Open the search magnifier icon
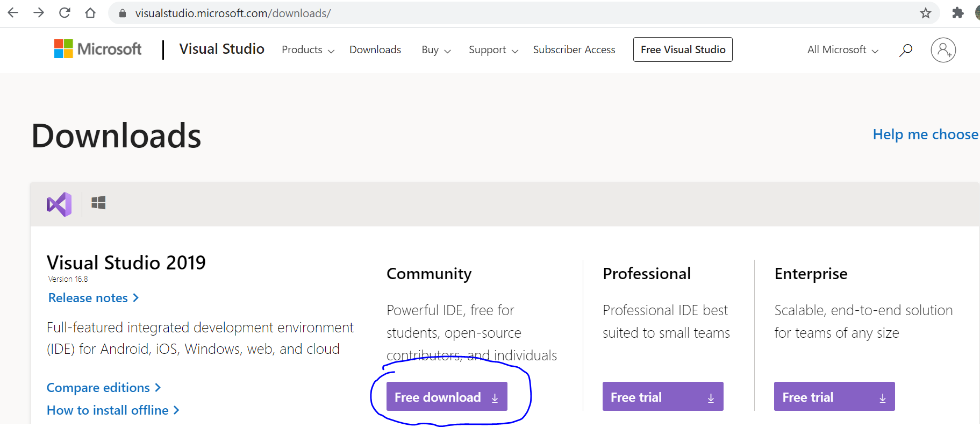 [906, 50]
